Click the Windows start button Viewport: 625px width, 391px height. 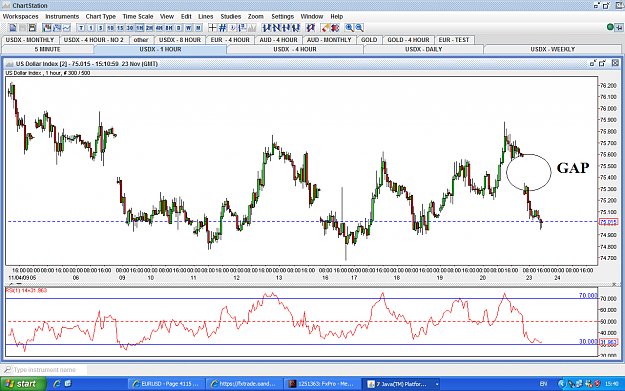pyautogui.click(x=23, y=384)
